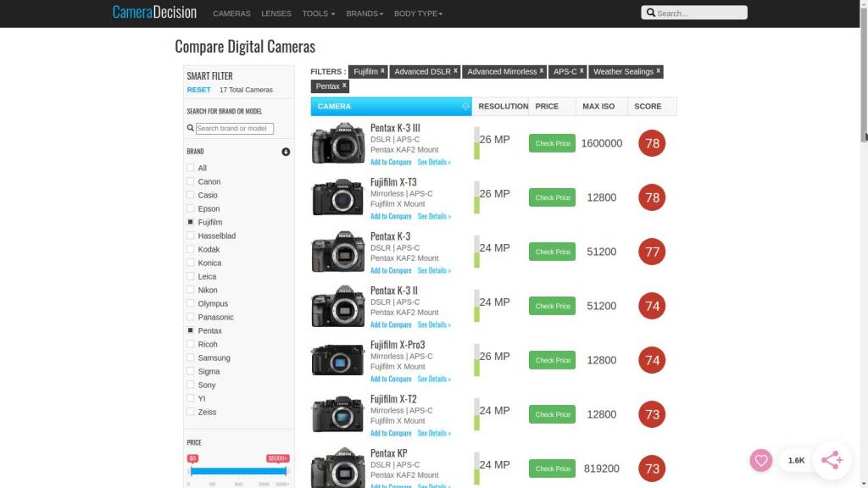
Task: Open the Brands dropdown menu
Action: click(x=364, y=14)
